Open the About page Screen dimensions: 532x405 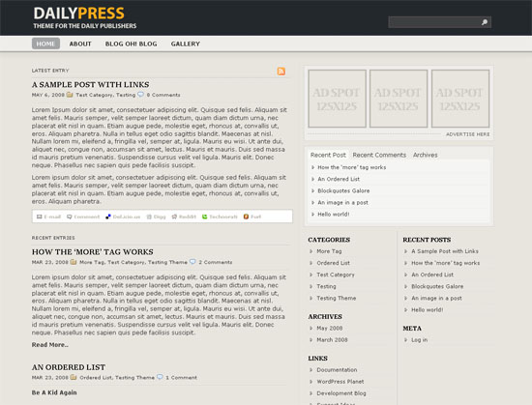coord(80,43)
